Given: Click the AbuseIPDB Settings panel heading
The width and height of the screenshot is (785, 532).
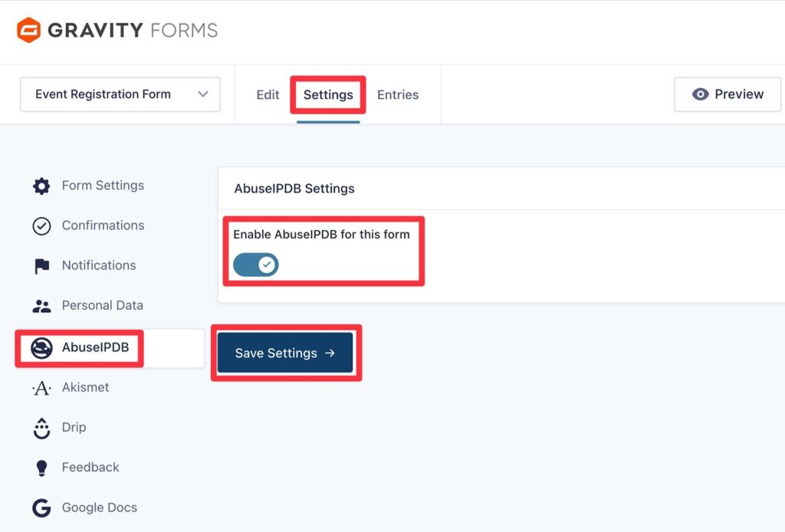Looking at the screenshot, I should point(294,189).
